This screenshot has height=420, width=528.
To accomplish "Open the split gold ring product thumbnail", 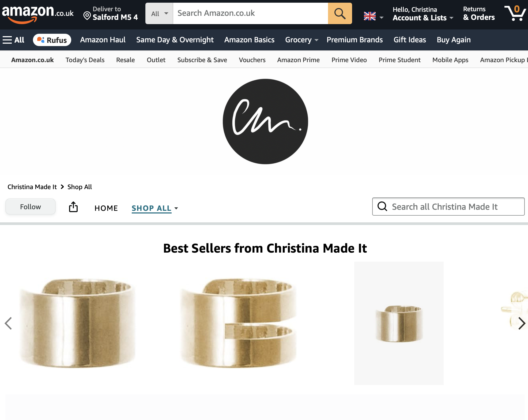I will (x=238, y=323).
